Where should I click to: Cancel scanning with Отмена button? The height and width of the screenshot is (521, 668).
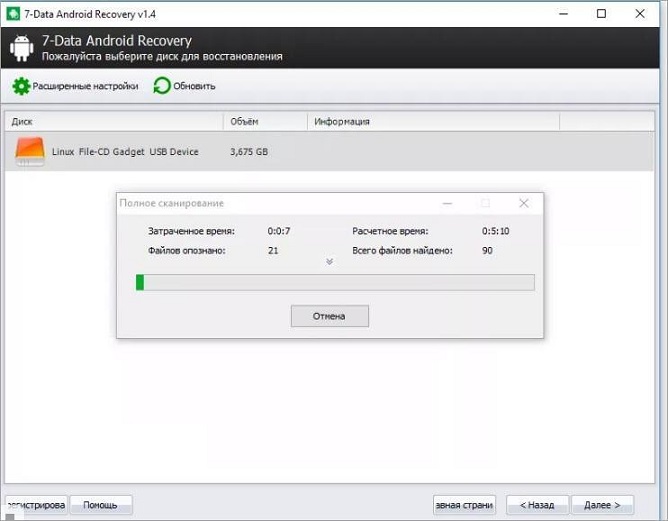[330, 316]
